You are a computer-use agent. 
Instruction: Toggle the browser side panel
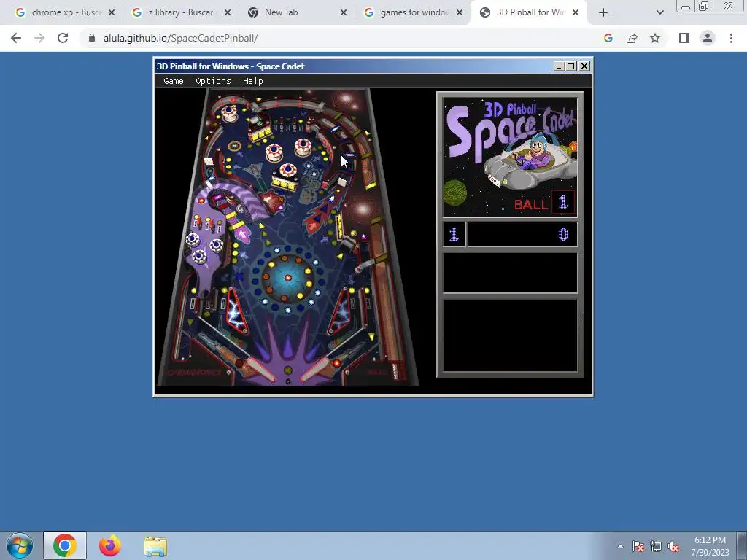684,38
